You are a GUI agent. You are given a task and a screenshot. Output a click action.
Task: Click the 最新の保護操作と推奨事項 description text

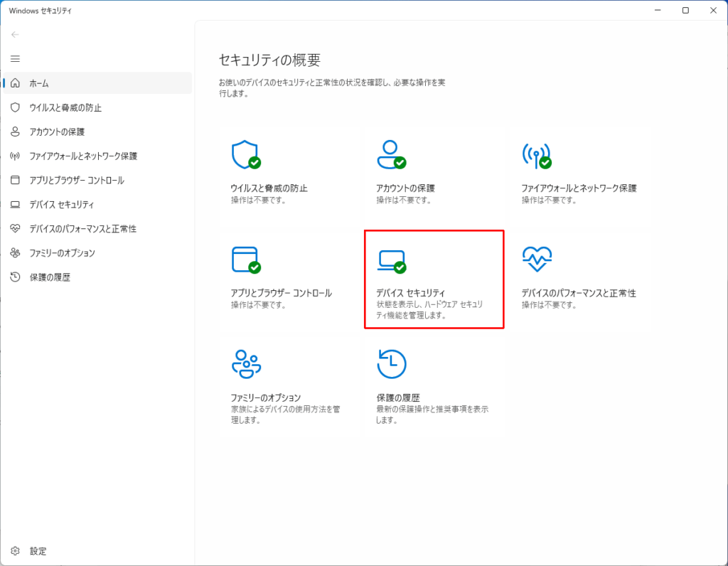point(432,415)
